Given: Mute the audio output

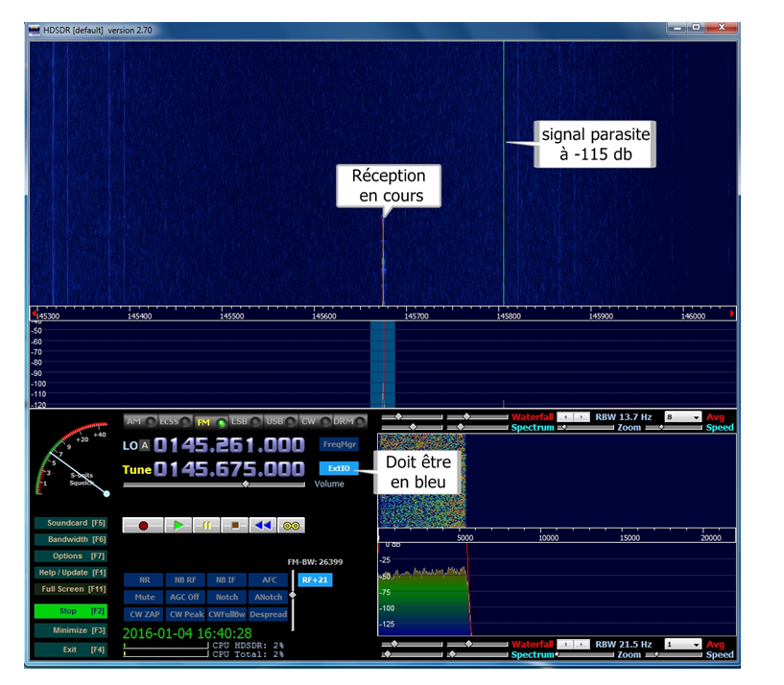Looking at the screenshot, I should click(x=143, y=597).
